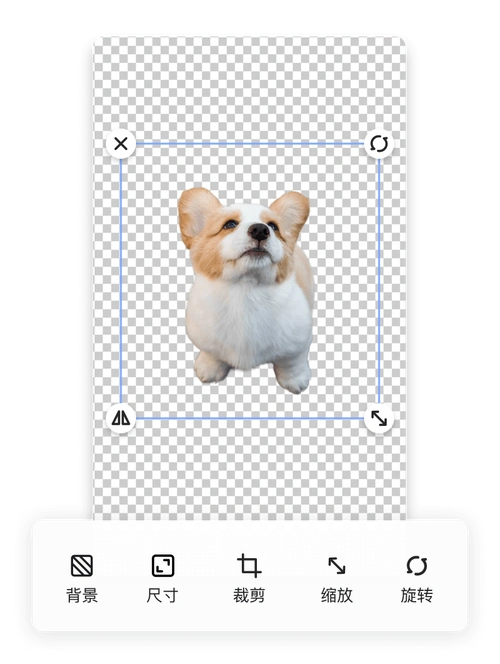Screen dimensions: 500x664
Task: Click the diagonal scale handle on selection
Action: tap(379, 418)
